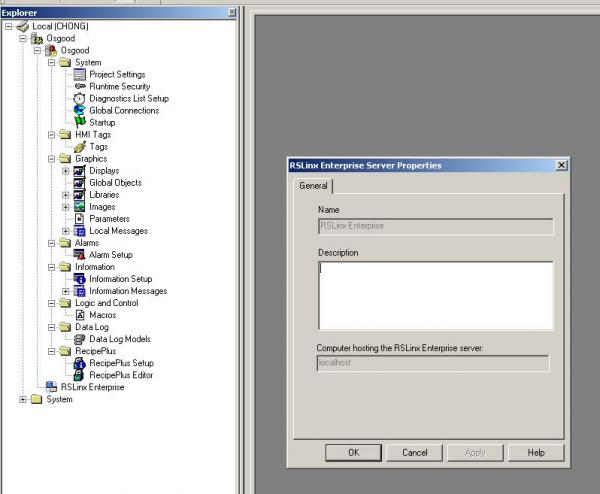Collapse the Graphics folder
600x494 pixels.
(x=52, y=158)
